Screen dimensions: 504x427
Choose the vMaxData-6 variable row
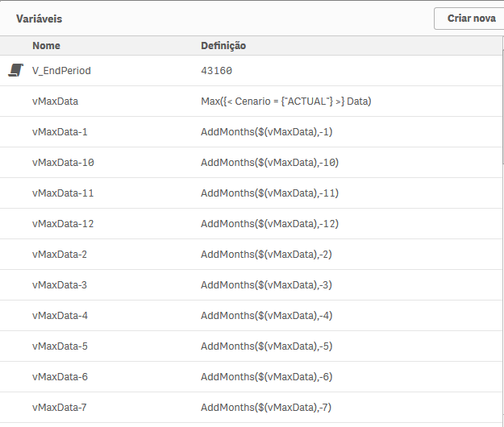60,377
